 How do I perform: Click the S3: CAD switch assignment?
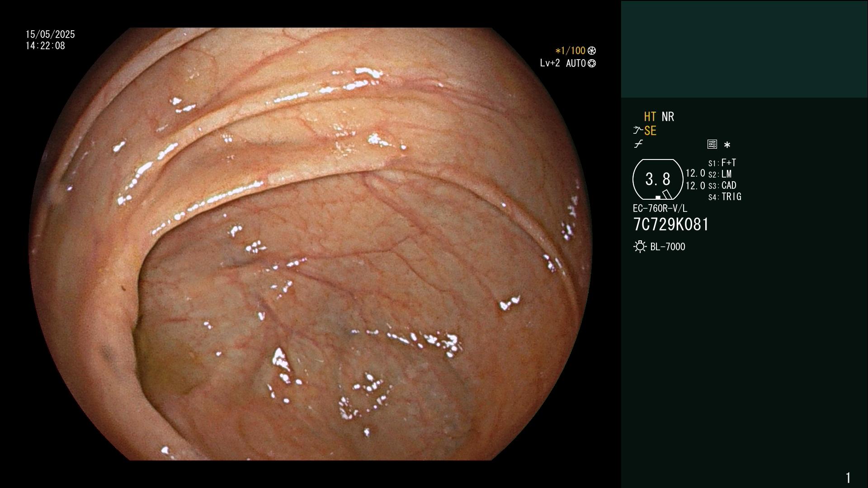[x=722, y=185]
